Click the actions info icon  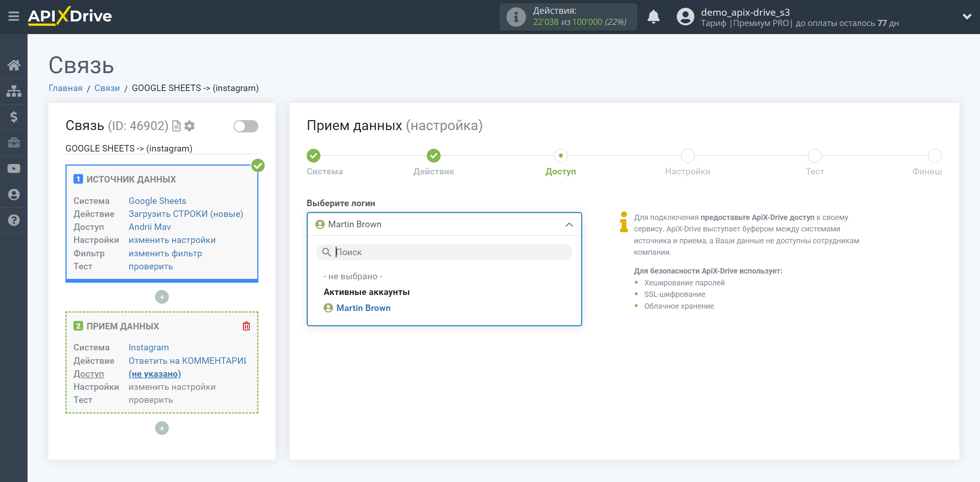tap(516, 17)
